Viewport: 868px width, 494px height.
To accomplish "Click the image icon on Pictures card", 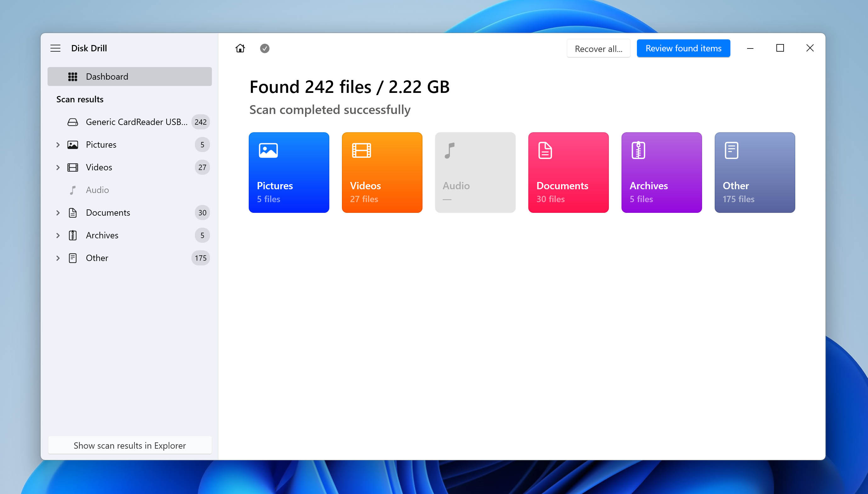I will coord(268,150).
